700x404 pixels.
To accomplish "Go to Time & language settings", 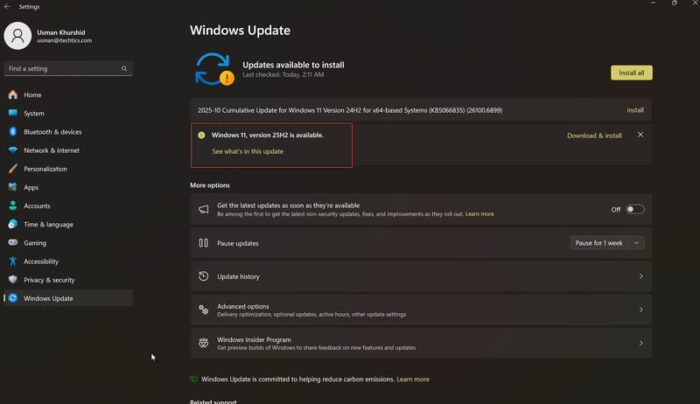I will (x=48, y=224).
